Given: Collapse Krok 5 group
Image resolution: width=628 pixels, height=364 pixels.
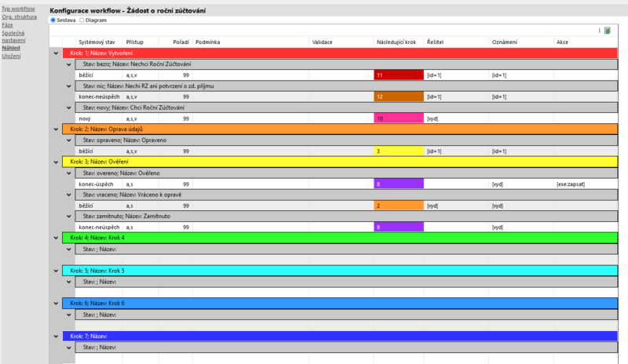Looking at the screenshot, I should click(56, 271).
